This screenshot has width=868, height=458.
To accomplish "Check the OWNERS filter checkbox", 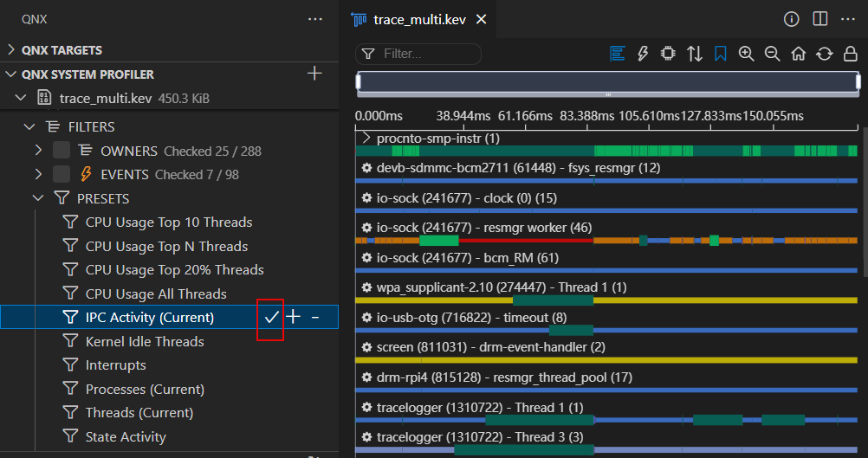I will coord(62,151).
